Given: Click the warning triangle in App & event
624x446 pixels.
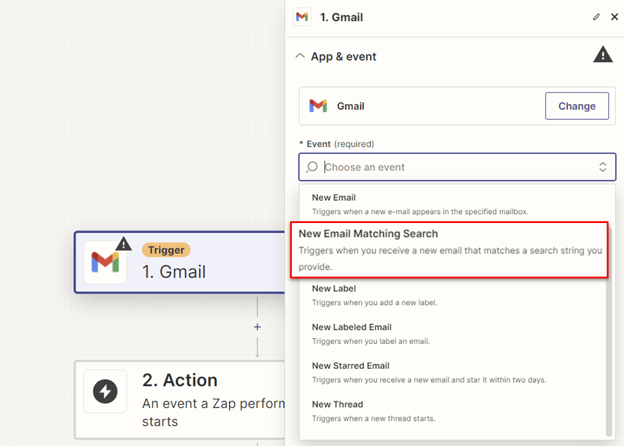Looking at the screenshot, I should tap(603, 55).
